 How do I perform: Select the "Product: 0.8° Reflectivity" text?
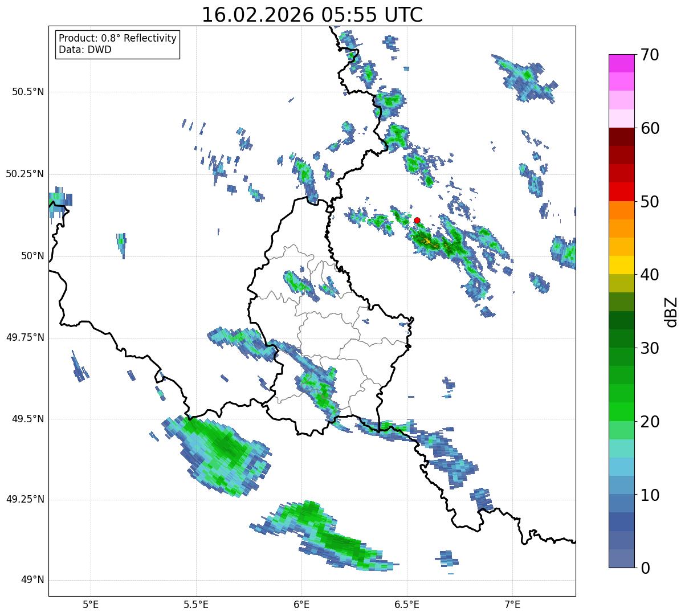[x=118, y=38]
